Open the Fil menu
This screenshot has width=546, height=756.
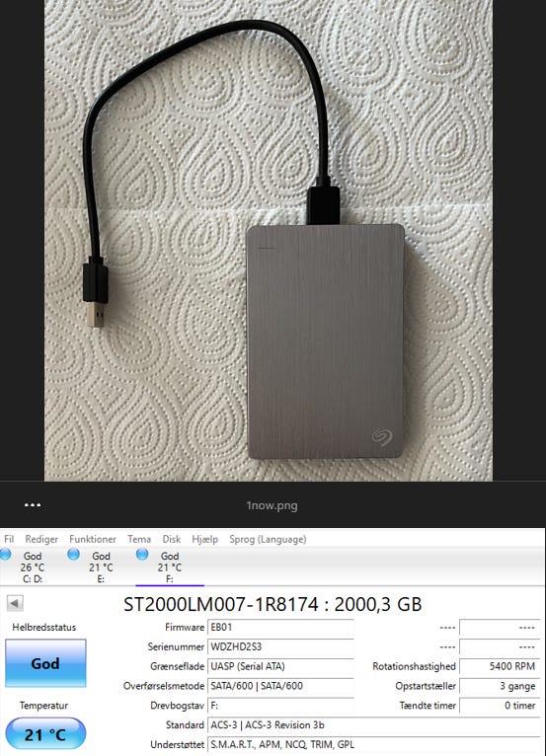[9, 539]
